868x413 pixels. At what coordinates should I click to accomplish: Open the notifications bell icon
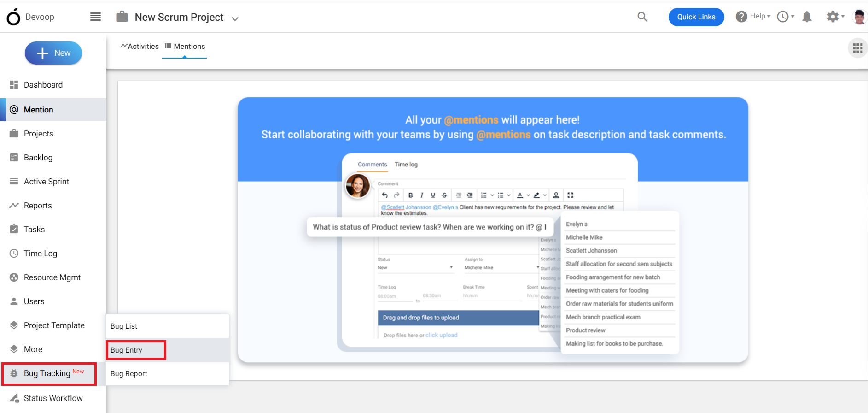pyautogui.click(x=807, y=17)
